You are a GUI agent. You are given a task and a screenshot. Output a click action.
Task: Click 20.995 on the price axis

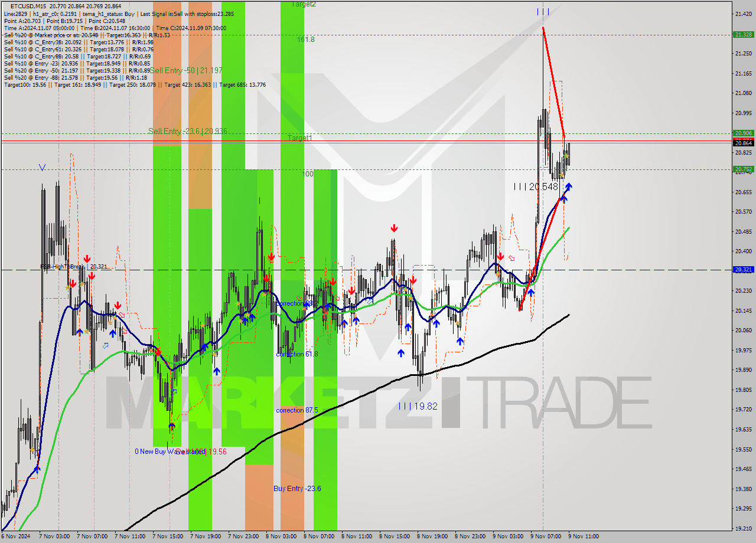coord(743,113)
